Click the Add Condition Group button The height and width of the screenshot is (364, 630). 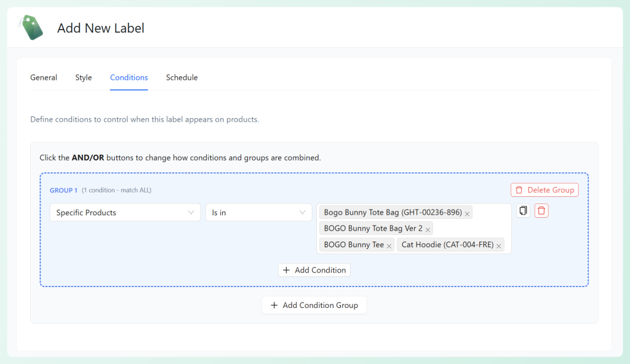pyautogui.click(x=314, y=305)
